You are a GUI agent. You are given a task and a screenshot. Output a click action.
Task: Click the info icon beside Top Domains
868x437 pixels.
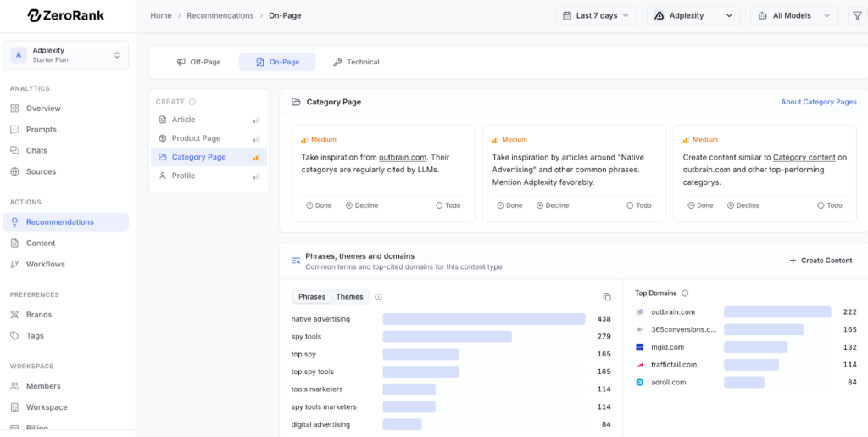point(685,294)
